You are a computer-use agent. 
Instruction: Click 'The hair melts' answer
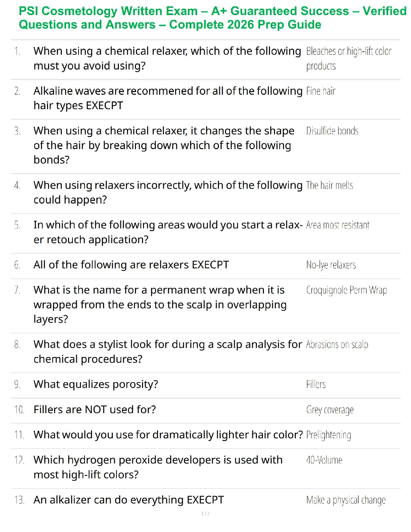pos(329,185)
